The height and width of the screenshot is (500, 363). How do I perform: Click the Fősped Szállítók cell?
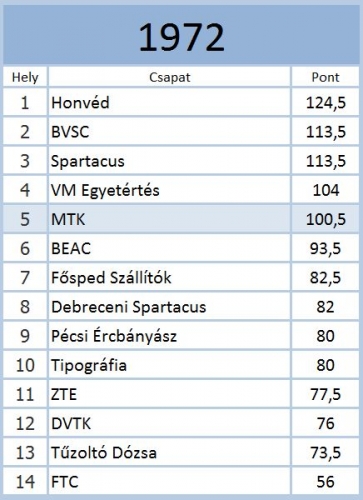pyautogui.click(x=169, y=278)
